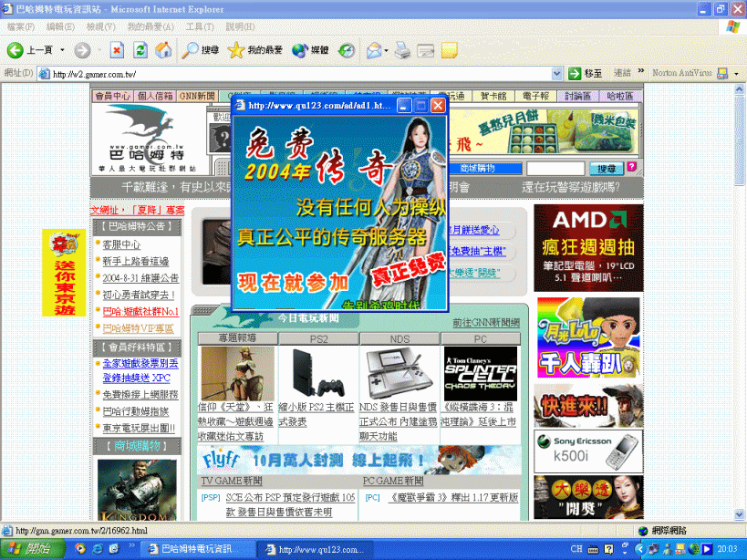Show the browsing History pane
The image size is (747, 560).
point(347,50)
